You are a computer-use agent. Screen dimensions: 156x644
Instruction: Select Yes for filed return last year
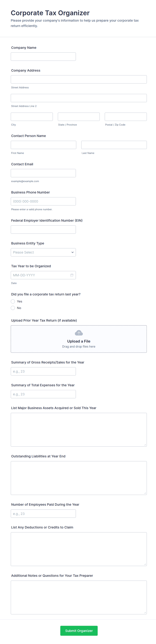pyautogui.click(x=13, y=301)
